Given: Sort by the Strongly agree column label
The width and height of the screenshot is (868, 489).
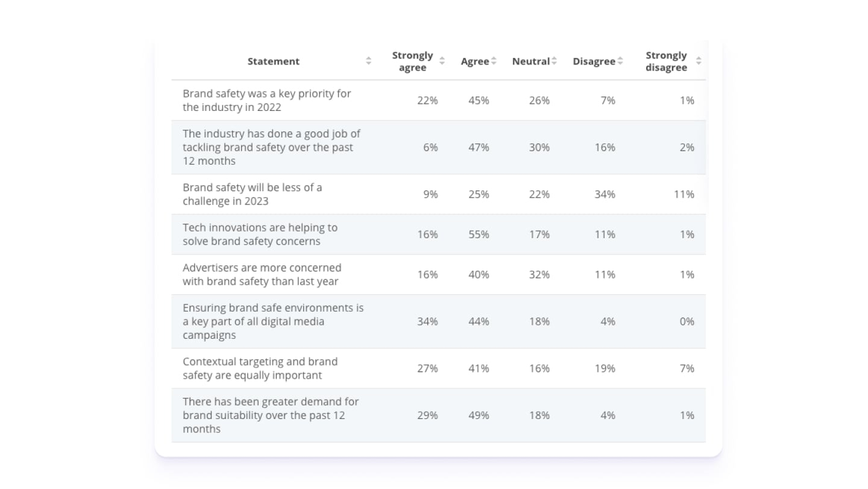Looking at the screenshot, I should [412, 61].
